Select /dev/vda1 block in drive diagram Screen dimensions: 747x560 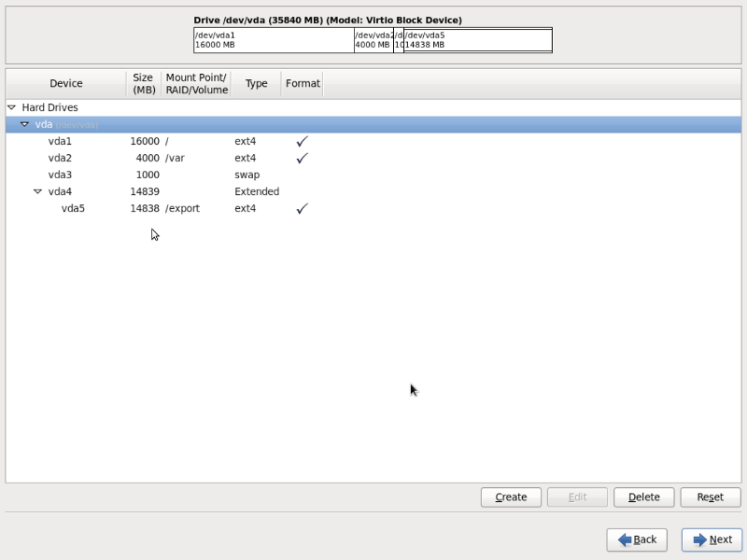273,40
